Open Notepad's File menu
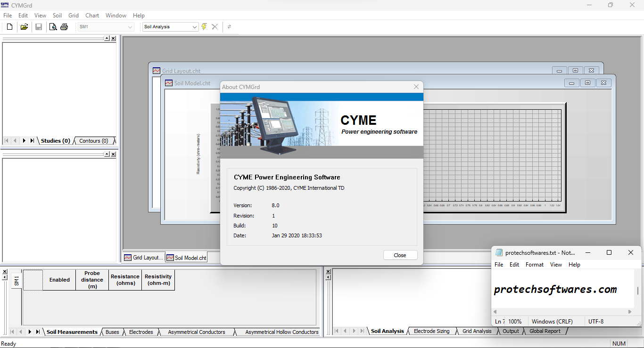 click(x=499, y=265)
